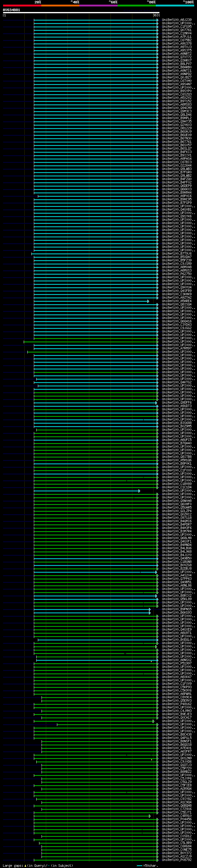The width and height of the screenshot is (197, 868).
Task: Select the UniRef100_B9SYP0 label
Action: point(176,91)
